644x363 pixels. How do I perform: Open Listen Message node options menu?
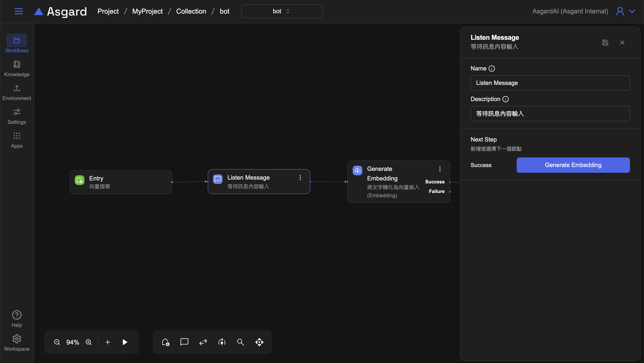[300, 178]
